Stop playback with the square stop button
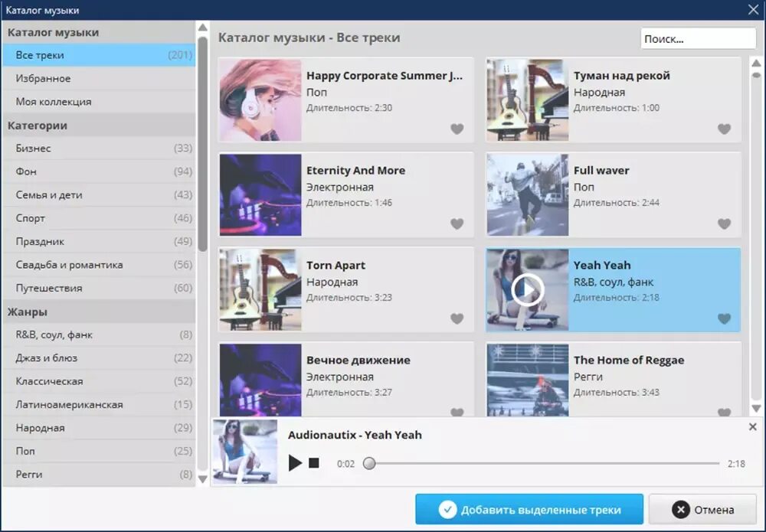The width and height of the screenshot is (766, 532). (x=314, y=462)
